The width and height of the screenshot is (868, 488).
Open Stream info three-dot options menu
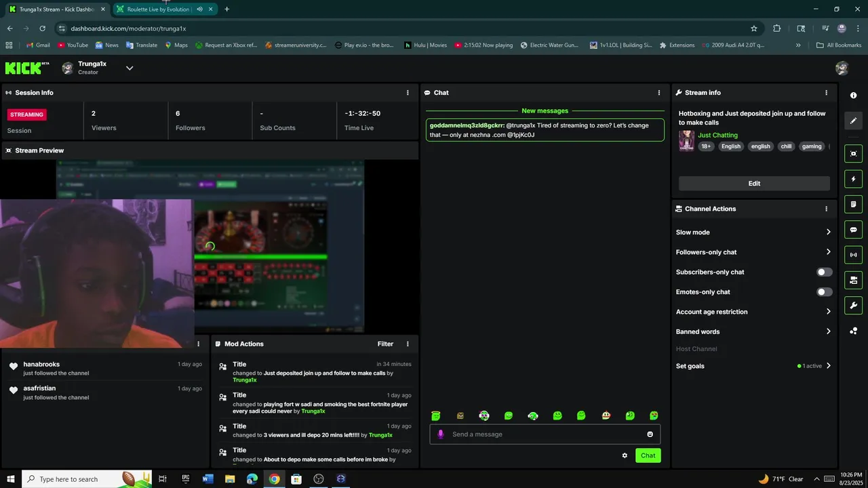pyautogui.click(x=826, y=93)
